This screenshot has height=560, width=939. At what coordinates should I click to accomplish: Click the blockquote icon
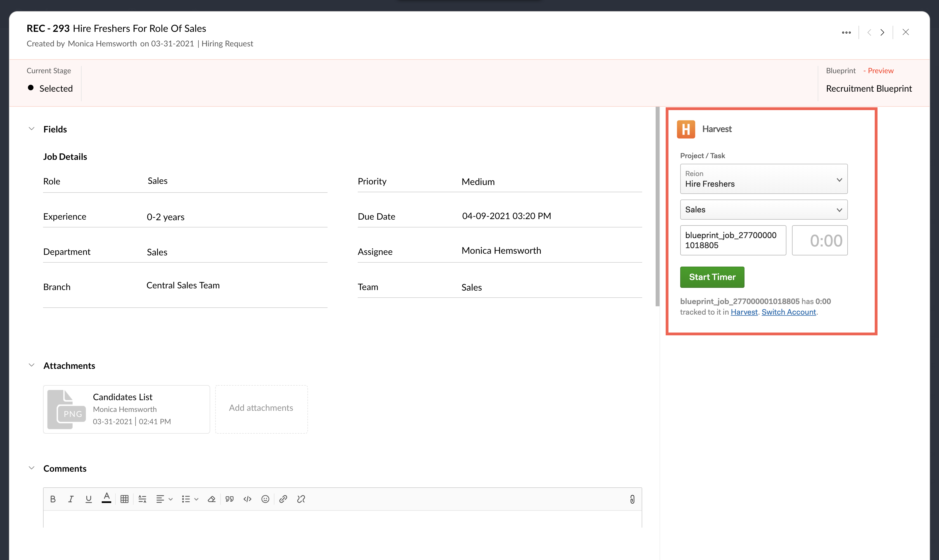pyautogui.click(x=229, y=499)
